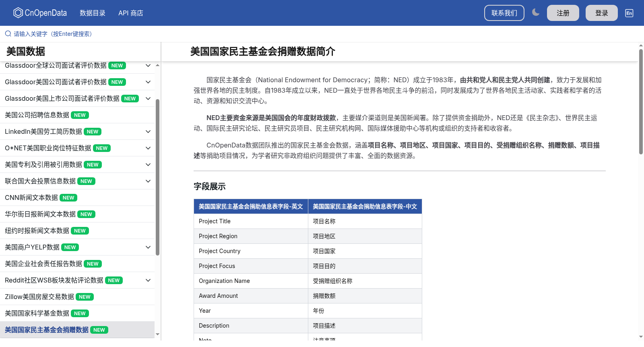
Task: Click table header 美国国家民主基金会捐助信息表字段-英文
Action: pyautogui.click(x=251, y=206)
